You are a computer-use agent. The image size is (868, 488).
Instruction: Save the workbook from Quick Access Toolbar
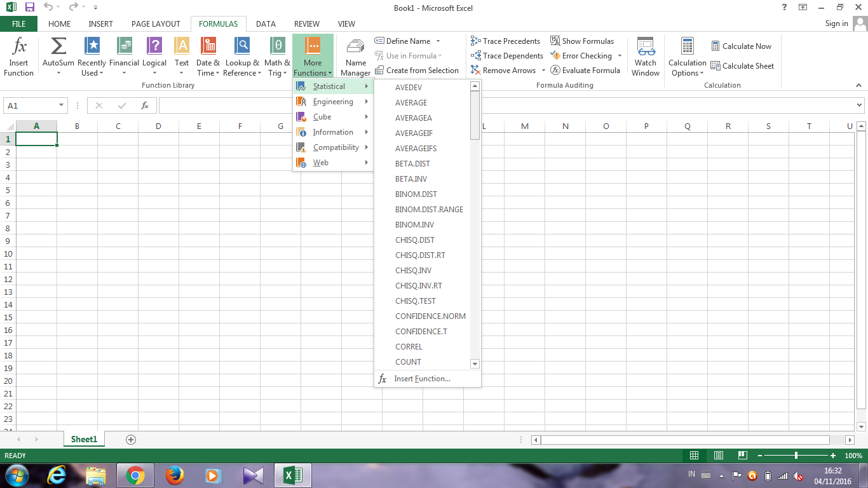point(30,8)
